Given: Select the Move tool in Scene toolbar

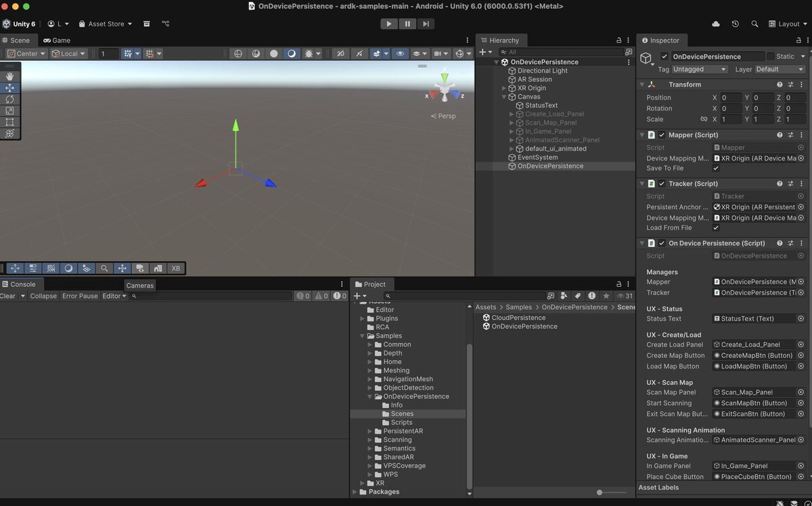Looking at the screenshot, I should (x=9, y=88).
